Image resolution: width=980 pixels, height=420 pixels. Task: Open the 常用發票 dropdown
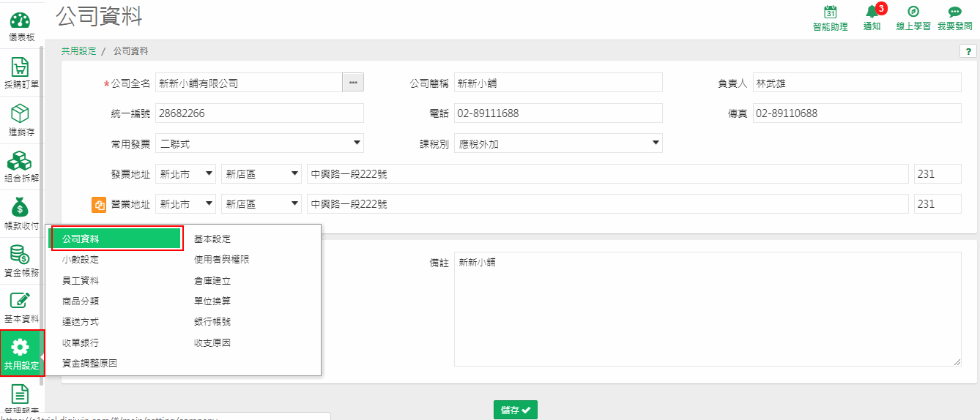coord(259,143)
